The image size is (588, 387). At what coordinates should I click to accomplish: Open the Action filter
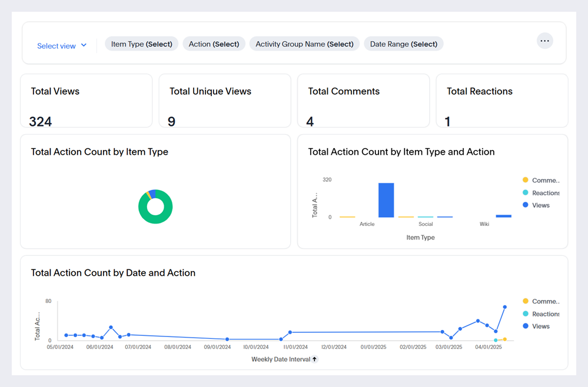click(x=214, y=44)
